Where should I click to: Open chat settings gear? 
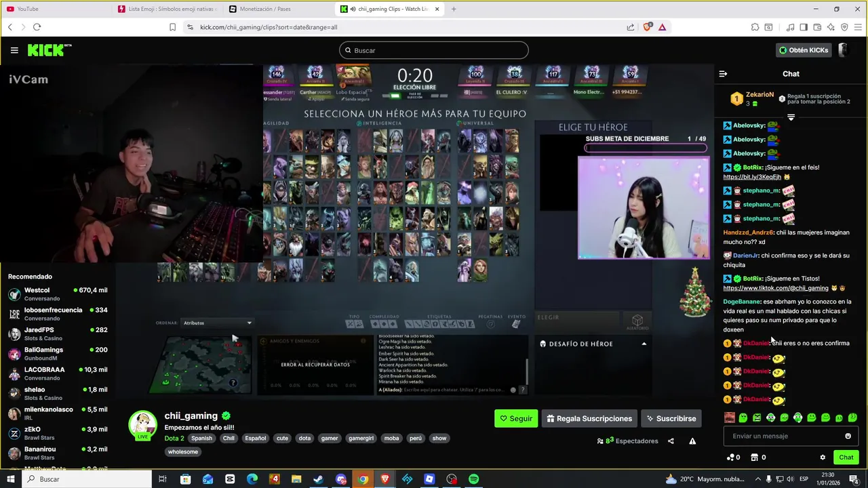pyautogui.click(x=823, y=457)
